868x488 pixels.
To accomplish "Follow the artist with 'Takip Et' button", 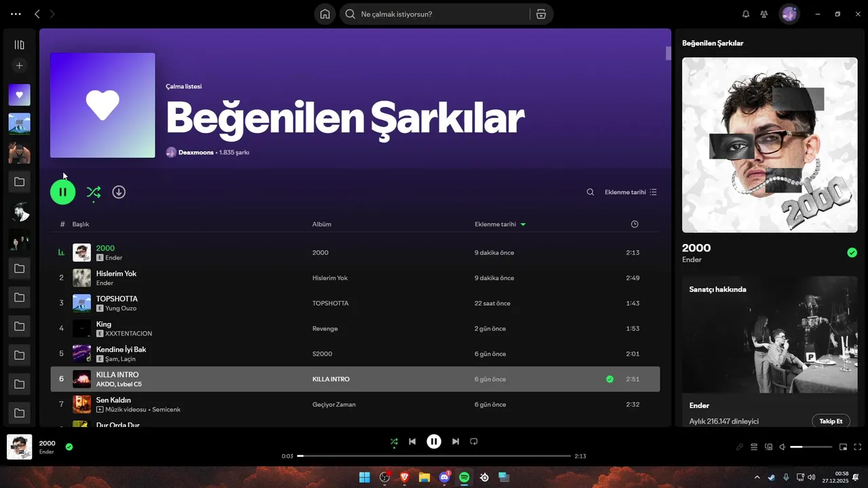I will [831, 421].
